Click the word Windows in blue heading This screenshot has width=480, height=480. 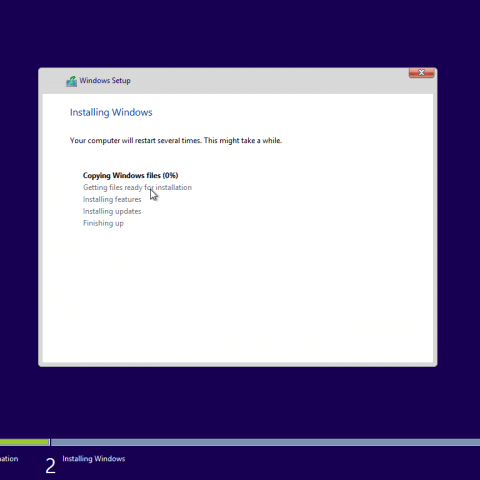[x=132, y=112]
